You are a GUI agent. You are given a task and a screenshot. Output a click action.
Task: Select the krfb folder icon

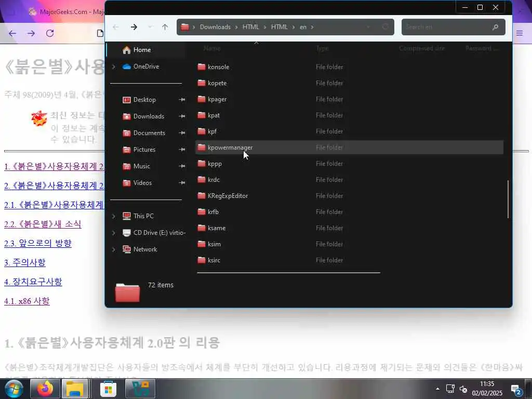click(x=202, y=212)
